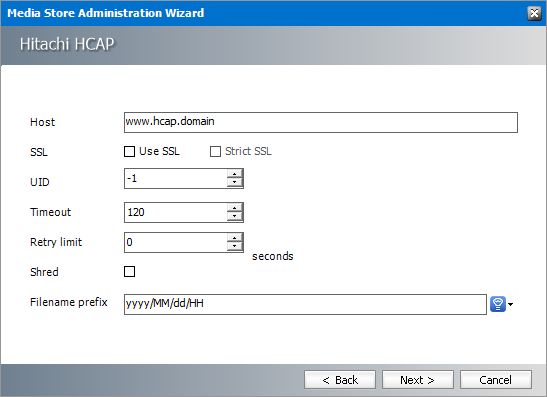Lower the Retry limit using down arrow

click(234, 246)
